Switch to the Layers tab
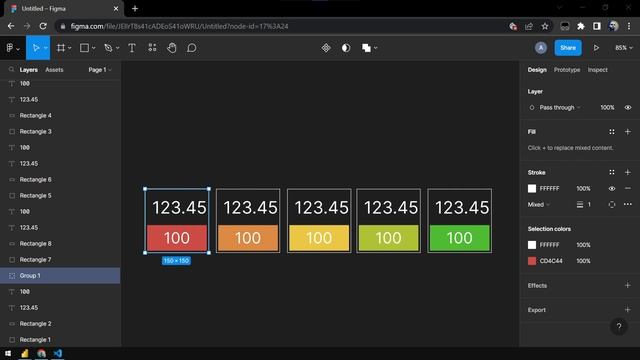The width and height of the screenshot is (640, 360). click(29, 70)
